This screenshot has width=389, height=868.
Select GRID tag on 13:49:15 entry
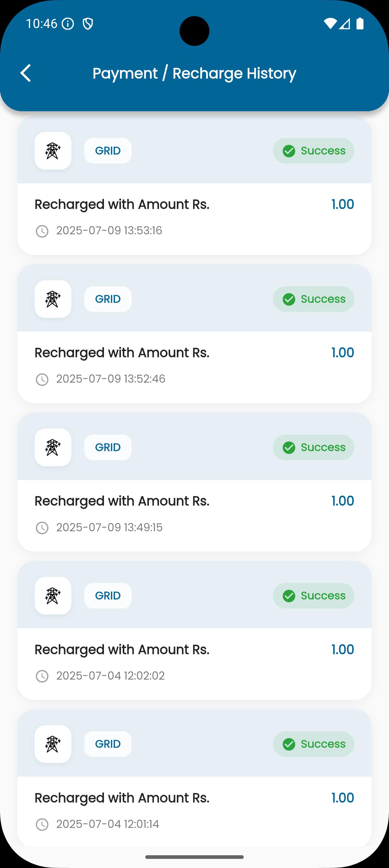pyautogui.click(x=108, y=447)
